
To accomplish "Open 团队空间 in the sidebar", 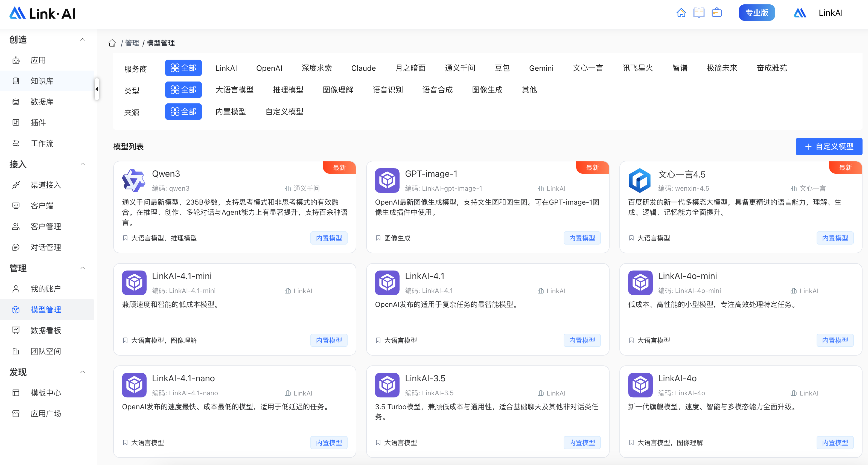I will coord(47,351).
